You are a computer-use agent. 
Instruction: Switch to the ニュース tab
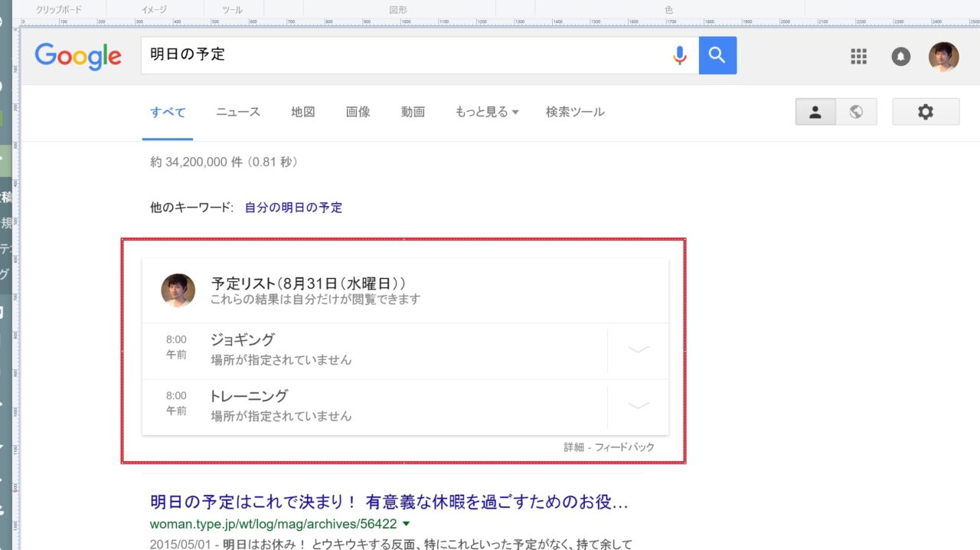(x=238, y=112)
